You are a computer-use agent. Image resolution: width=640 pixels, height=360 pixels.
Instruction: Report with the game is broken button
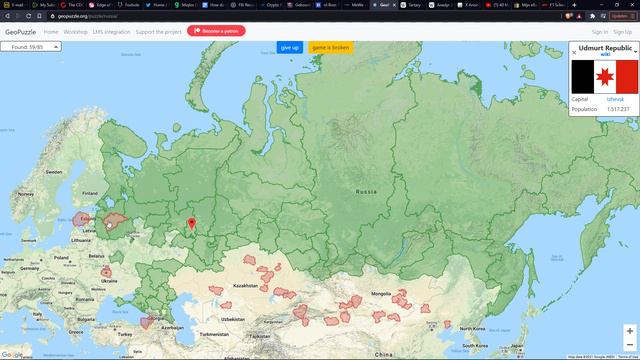[331, 48]
